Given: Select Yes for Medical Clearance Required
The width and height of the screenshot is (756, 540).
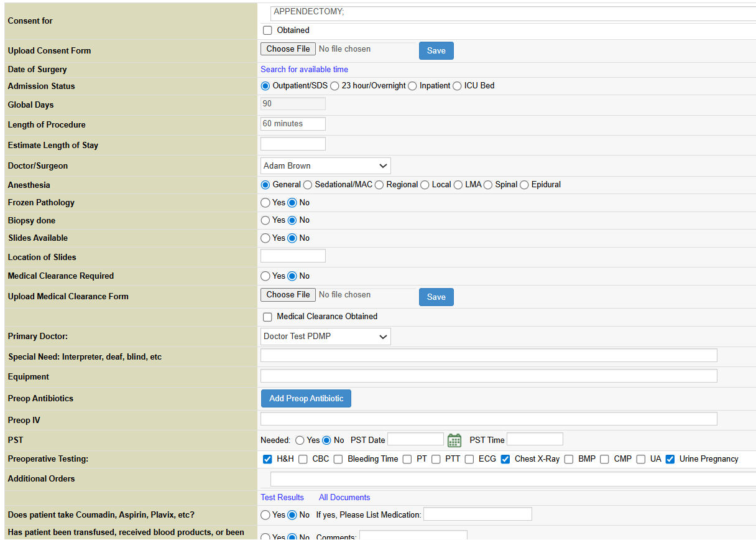Looking at the screenshot, I should coord(265,276).
